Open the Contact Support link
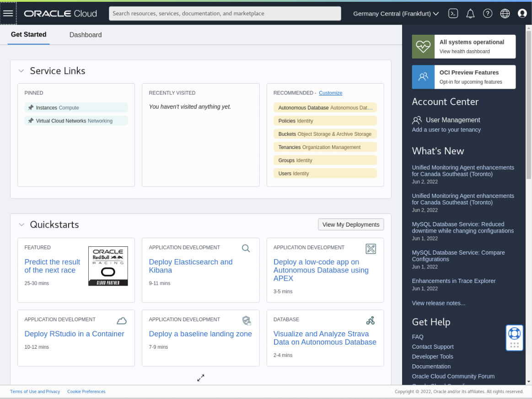Viewport: 532px width, 399px height. [433, 347]
